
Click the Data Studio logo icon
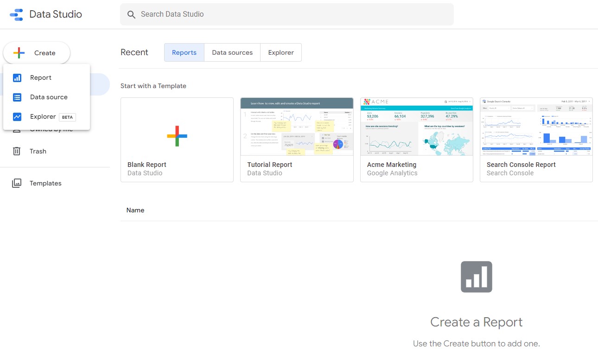pos(16,14)
